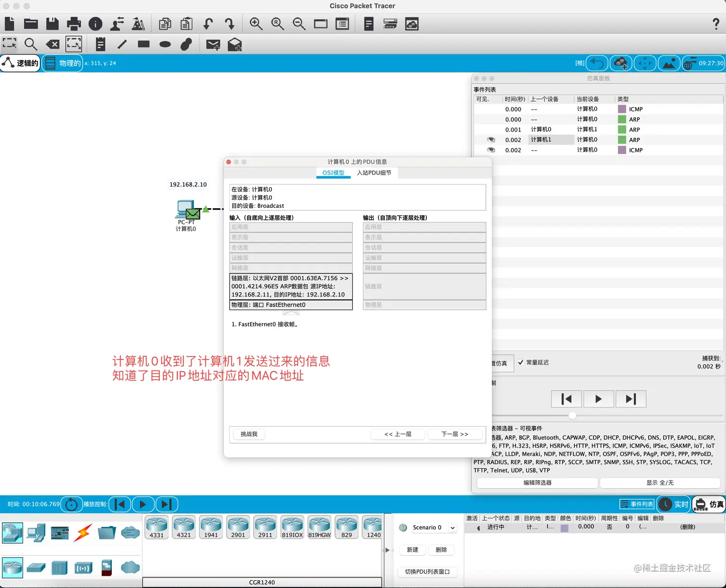Select the Inspect magnifier tool
This screenshot has width=726, height=588.
point(31,44)
